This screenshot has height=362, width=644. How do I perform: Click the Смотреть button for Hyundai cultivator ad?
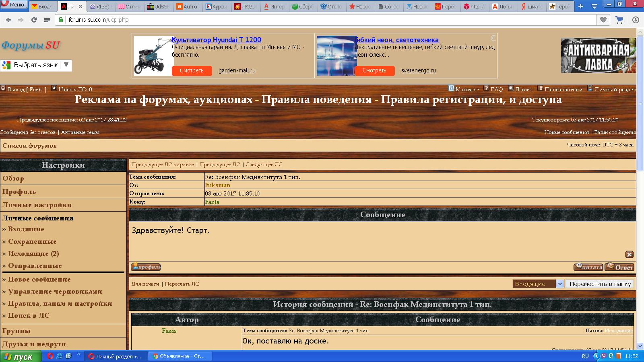coord(192,70)
